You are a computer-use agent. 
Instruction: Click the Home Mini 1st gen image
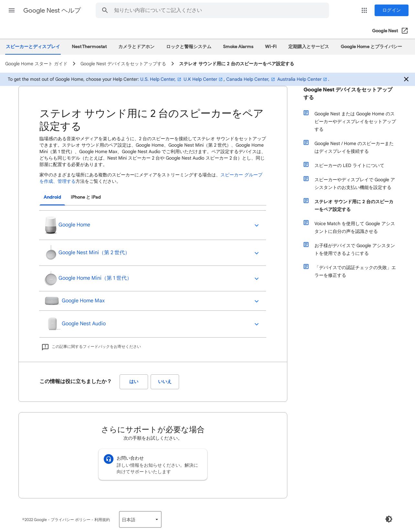click(x=51, y=278)
